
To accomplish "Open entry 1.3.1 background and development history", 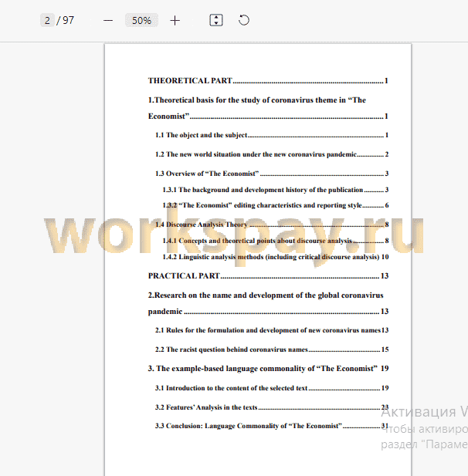I will point(276,190).
